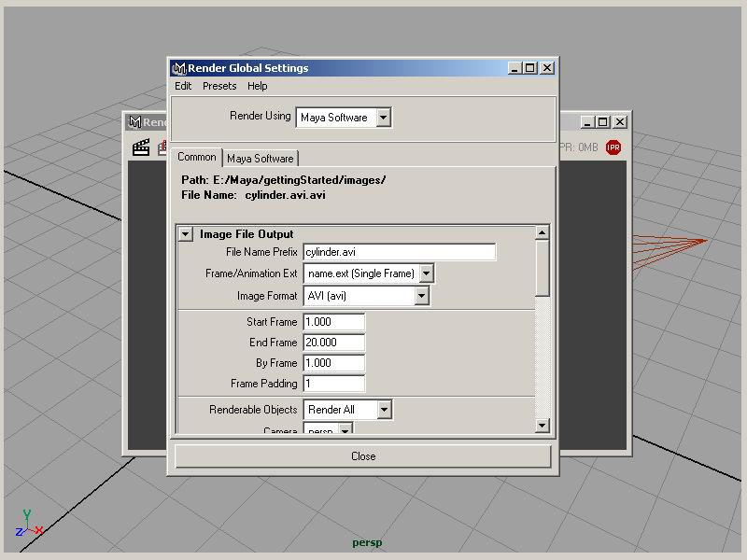This screenshot has width=747, height=560.
Task: Close the Render View window behind
Action: coord(620,122)
